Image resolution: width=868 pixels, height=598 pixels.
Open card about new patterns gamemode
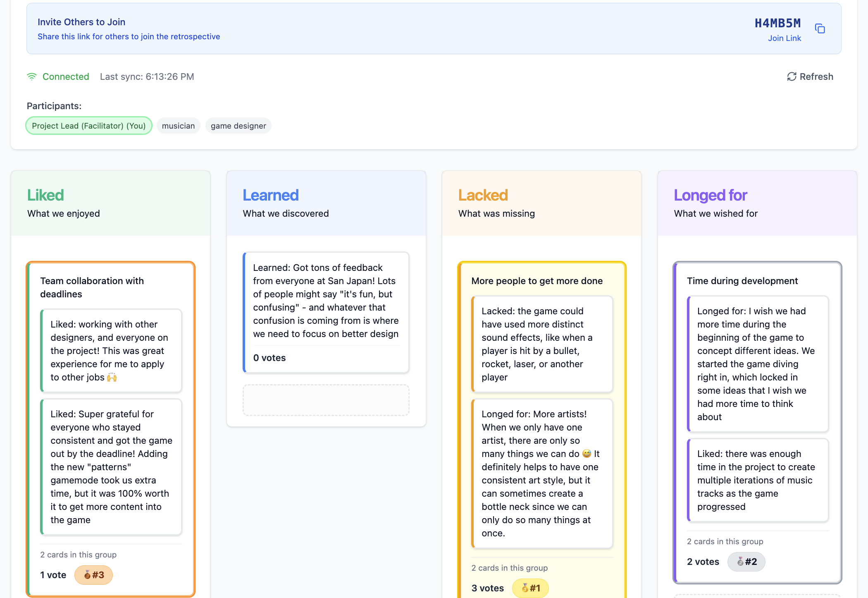111,467
